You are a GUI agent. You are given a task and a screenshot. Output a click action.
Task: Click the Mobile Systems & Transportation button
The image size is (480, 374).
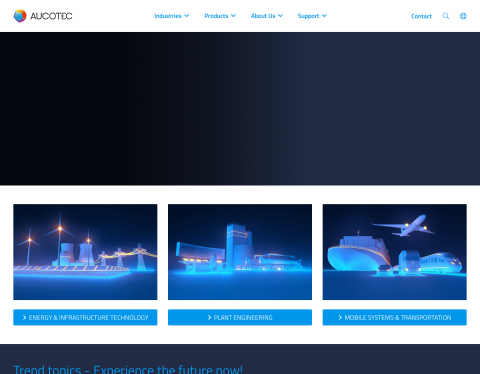[395, 317]
